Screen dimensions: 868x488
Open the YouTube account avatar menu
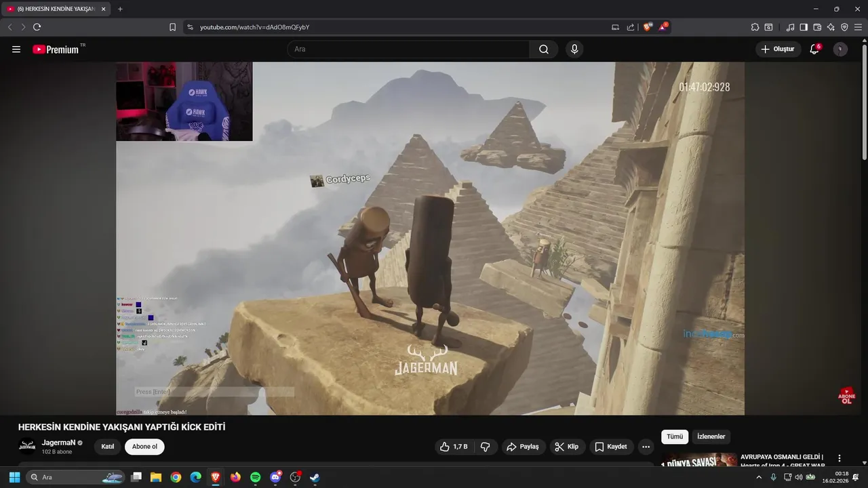click(840, 49)
